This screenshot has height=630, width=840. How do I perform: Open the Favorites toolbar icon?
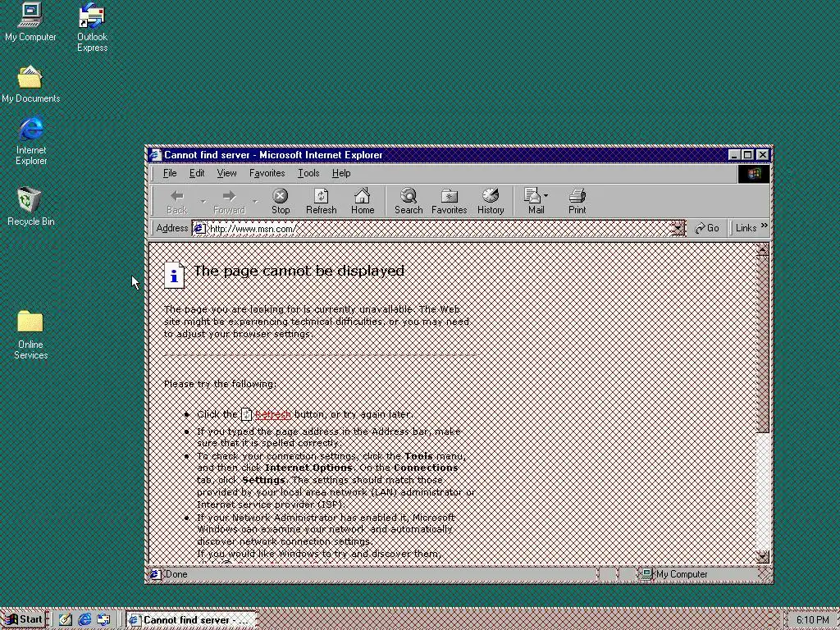tap(449, 202)
